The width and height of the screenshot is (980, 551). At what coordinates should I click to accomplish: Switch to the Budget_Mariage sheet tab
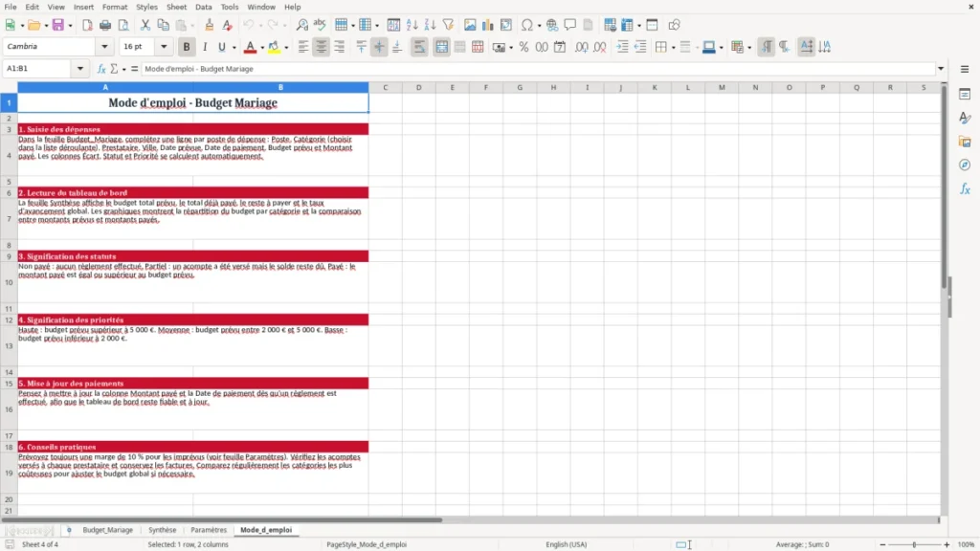(107, 530)
